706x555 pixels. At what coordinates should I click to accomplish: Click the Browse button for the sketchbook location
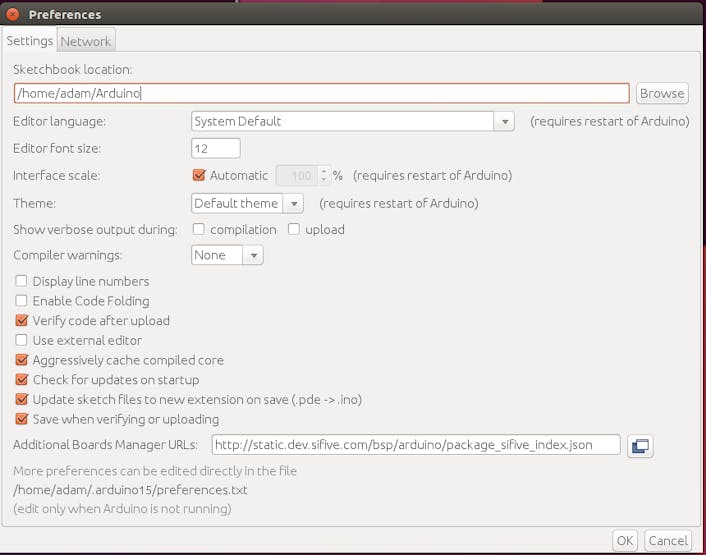pyautogui.click(x=662, y=93)
